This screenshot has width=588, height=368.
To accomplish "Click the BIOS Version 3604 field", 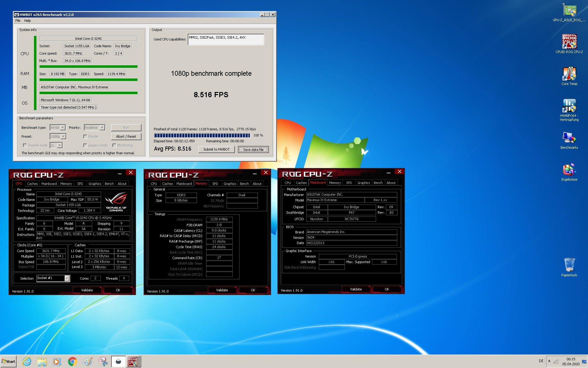I will (x=352, y=237).
